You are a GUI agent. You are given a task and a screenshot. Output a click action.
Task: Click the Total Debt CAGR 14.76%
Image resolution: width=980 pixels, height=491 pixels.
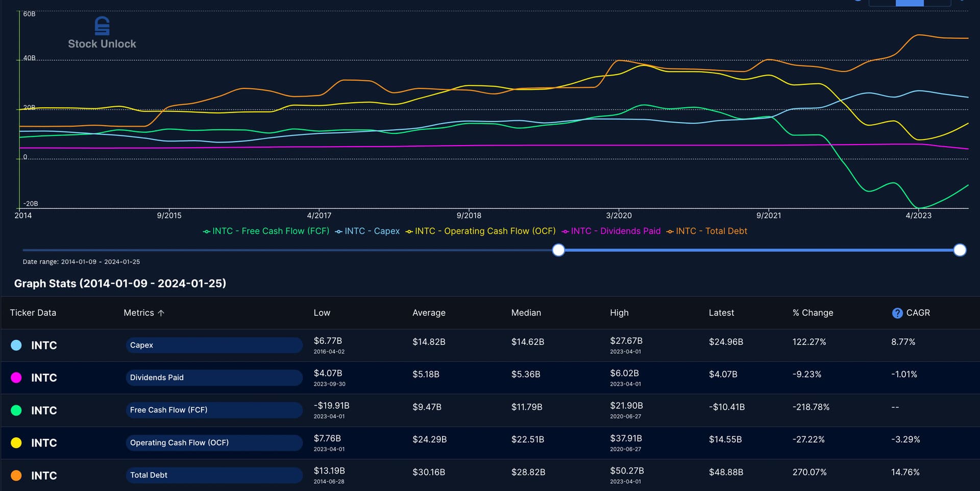(905, 472)
